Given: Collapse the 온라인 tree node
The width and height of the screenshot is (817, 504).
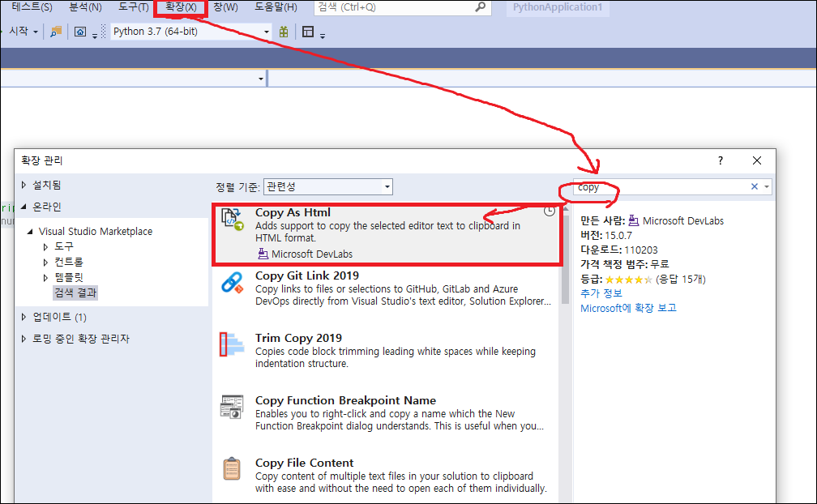Looking at the screenshot, I should (24, 207).
